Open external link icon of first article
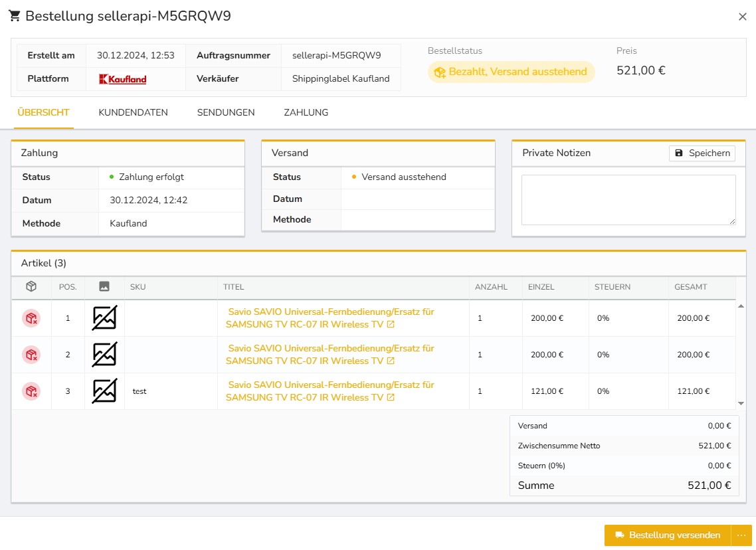 [x=391, y=324]
